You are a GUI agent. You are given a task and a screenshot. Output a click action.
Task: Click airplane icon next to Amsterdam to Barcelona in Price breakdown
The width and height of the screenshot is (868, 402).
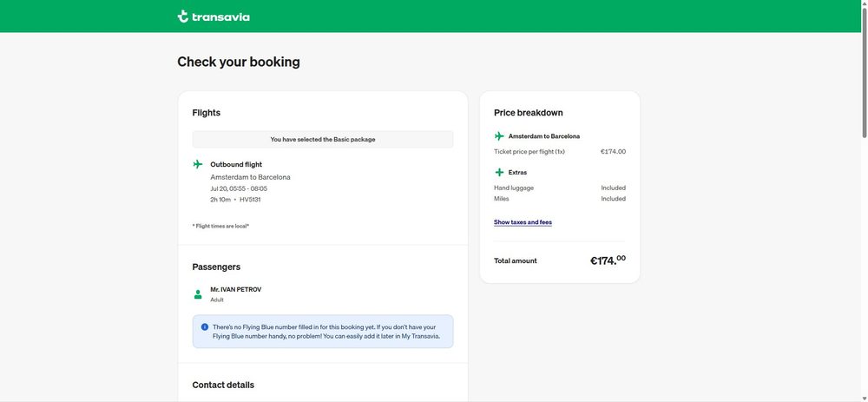(x=499, y=135)
